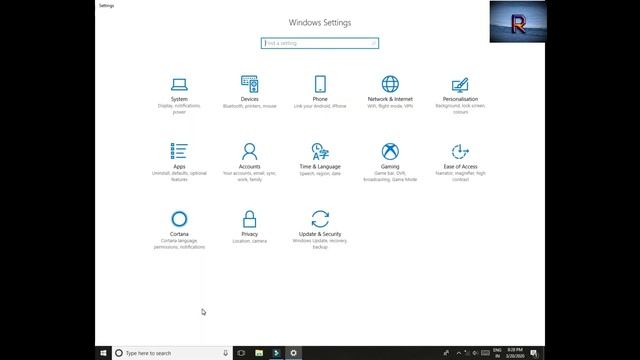Click the microphone icon in taskbar search
This screenshot has width=640, height=360.
(x=225, y=353)
